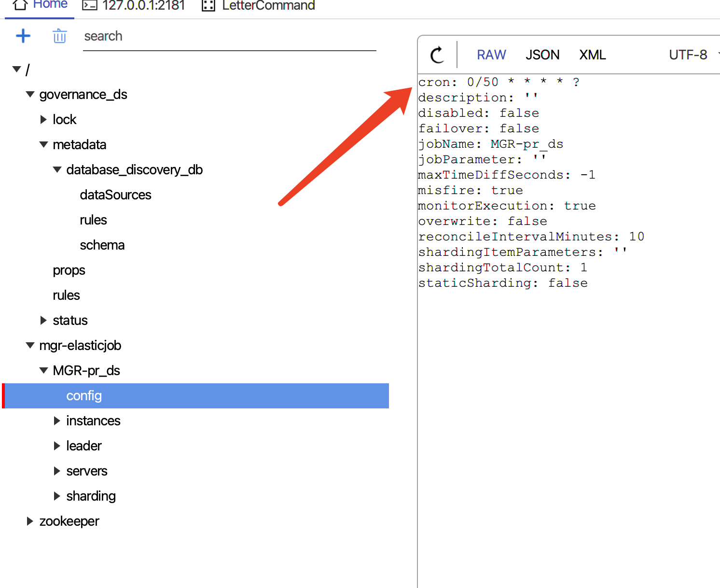Expand the servers node arrow
Image resolution: width=720 pixels, height=588 pixels.
57,471
